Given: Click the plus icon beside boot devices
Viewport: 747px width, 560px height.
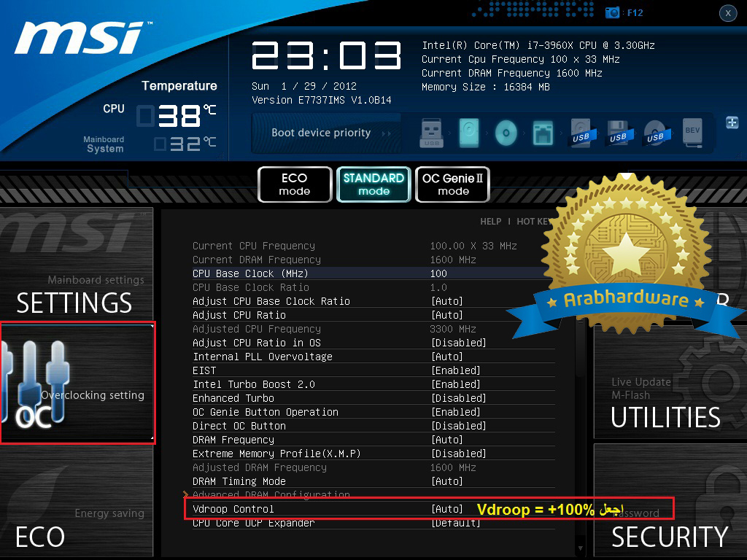Looking at the screenshot, I should pos(732,122).
